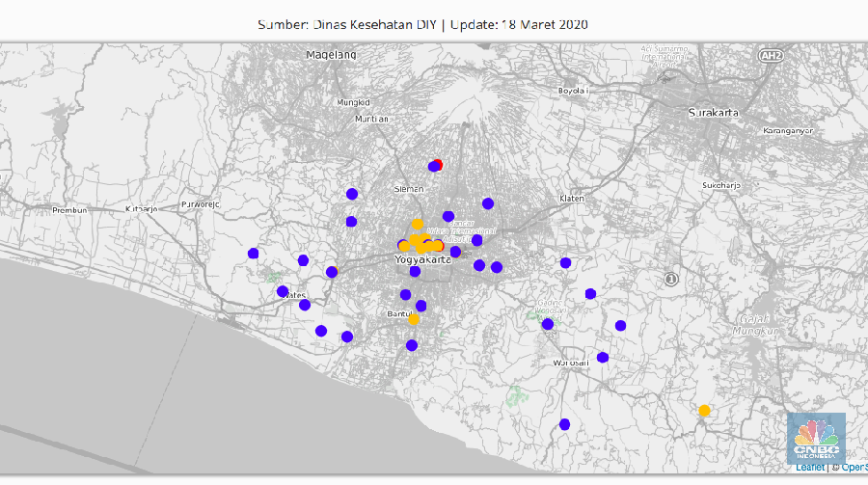Select the Muntilan label
The height and width of the screenshot is (485, 868).
[371, 119]
